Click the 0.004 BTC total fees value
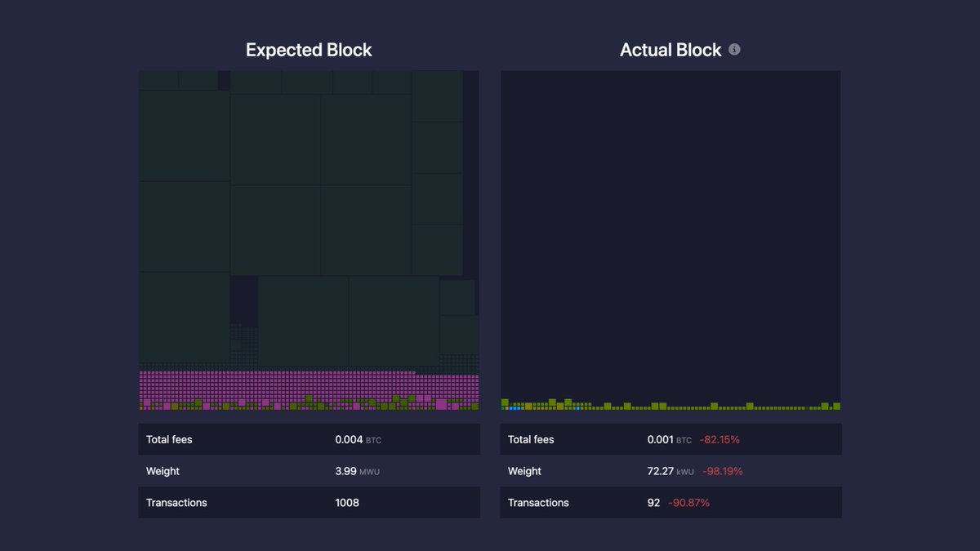 point(347,439)
